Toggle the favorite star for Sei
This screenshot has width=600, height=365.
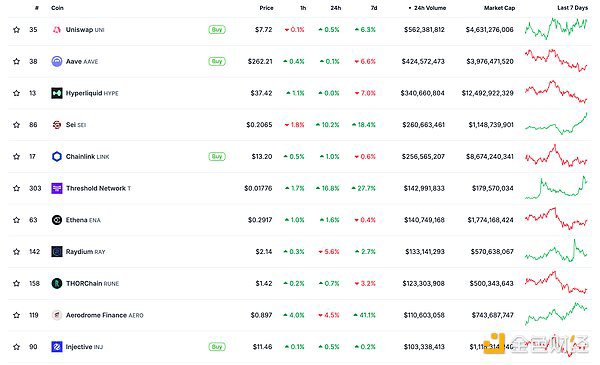(16, 125)
